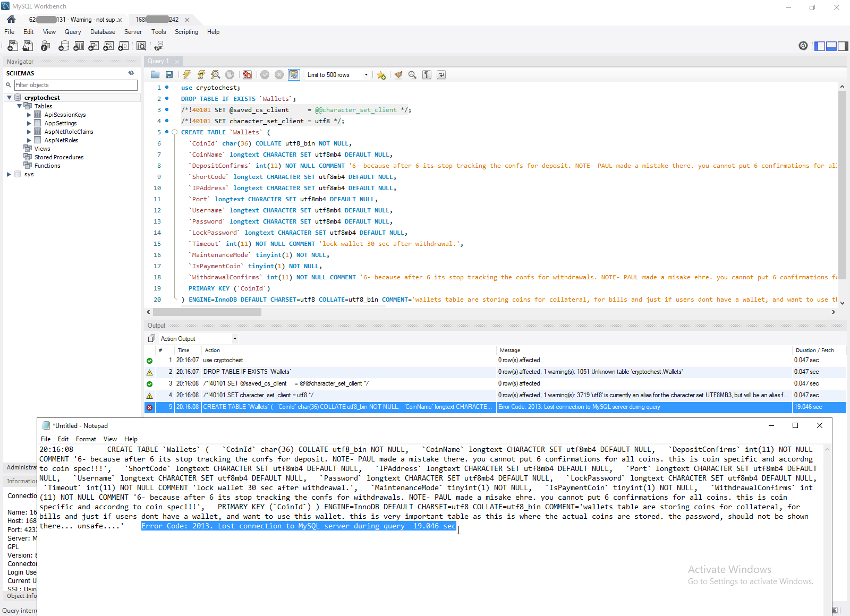
Task: Open Notepad's Edit menu
Action: click(63, 439)
